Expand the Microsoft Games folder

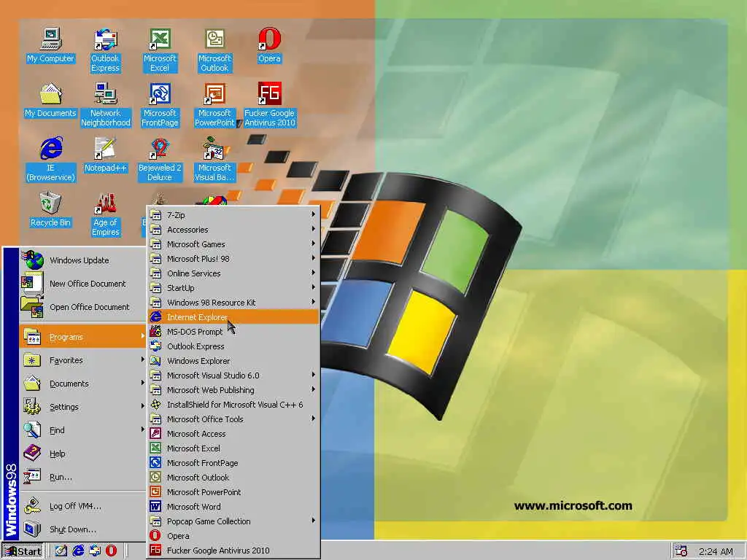tap(233, 244)
